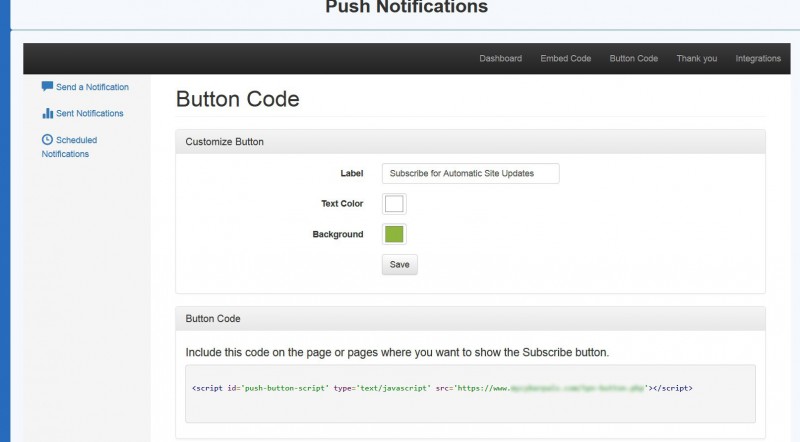Select Button Code in navigation bar
Screen dimensions: 800x442
coord(634,58)
